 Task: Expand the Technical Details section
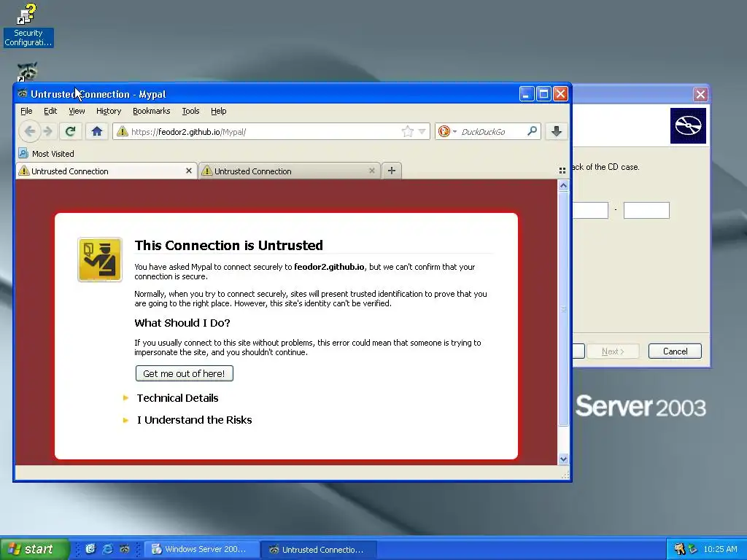pos(177,398)
